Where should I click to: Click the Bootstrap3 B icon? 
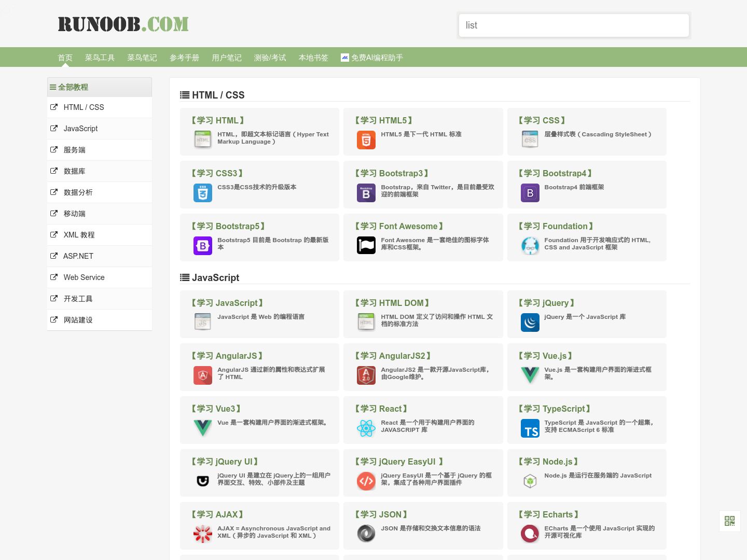pyautogui.click(x=366, y=193)
